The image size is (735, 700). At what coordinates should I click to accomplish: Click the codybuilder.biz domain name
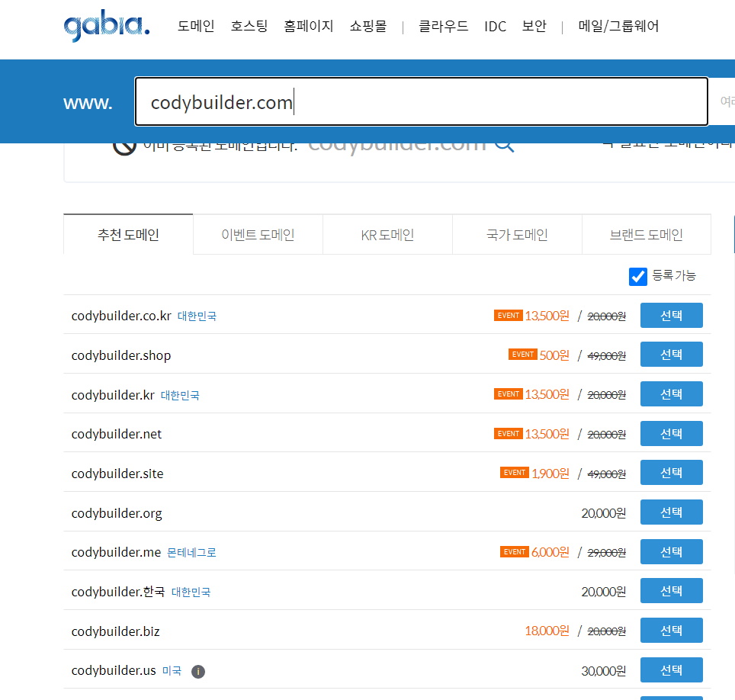tap(115, 631)
